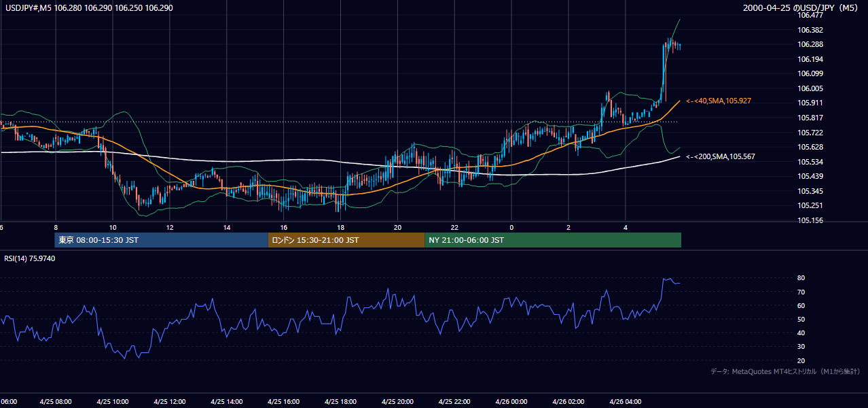Screen dimensions: 868x408
Task: Click the date label 4/26 04:00
Action: point(626,401)
